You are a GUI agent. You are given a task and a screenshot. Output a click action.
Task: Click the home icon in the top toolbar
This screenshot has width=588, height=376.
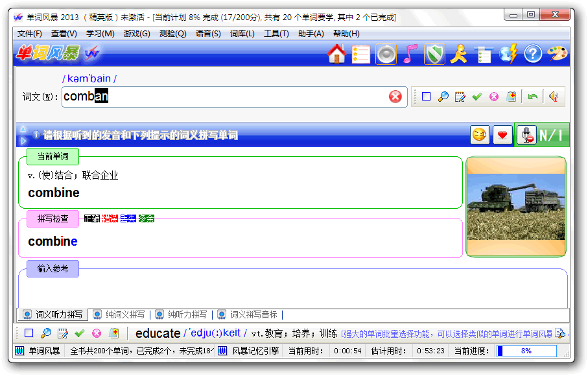coord(336,54)
